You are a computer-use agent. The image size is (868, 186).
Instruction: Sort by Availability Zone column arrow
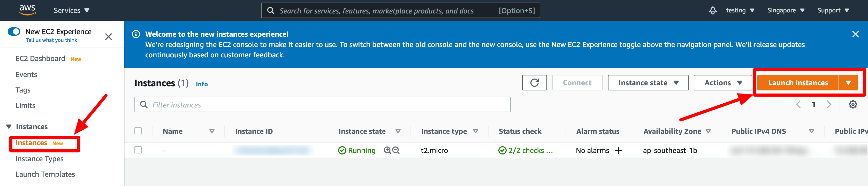(x=708, y=131)
